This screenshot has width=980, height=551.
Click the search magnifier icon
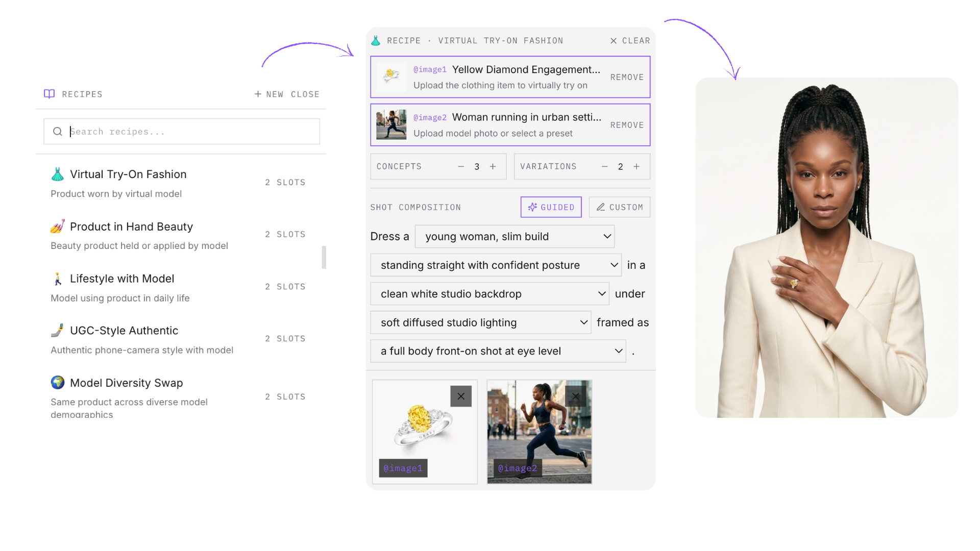[x=58, y=132]
